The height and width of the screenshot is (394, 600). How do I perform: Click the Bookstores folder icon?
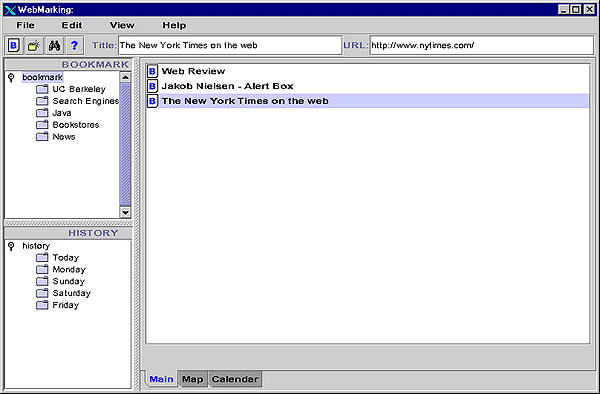pos(42,125)
